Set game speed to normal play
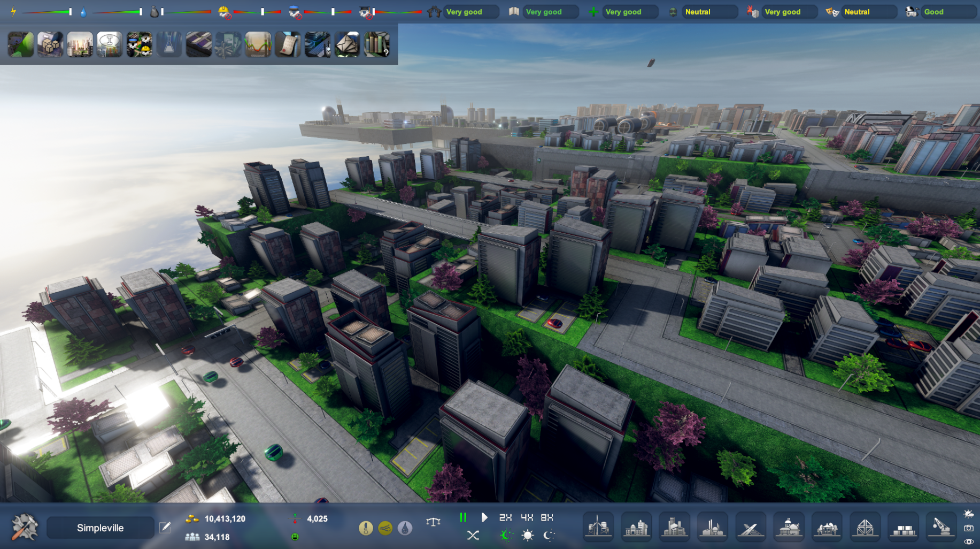 484,517
